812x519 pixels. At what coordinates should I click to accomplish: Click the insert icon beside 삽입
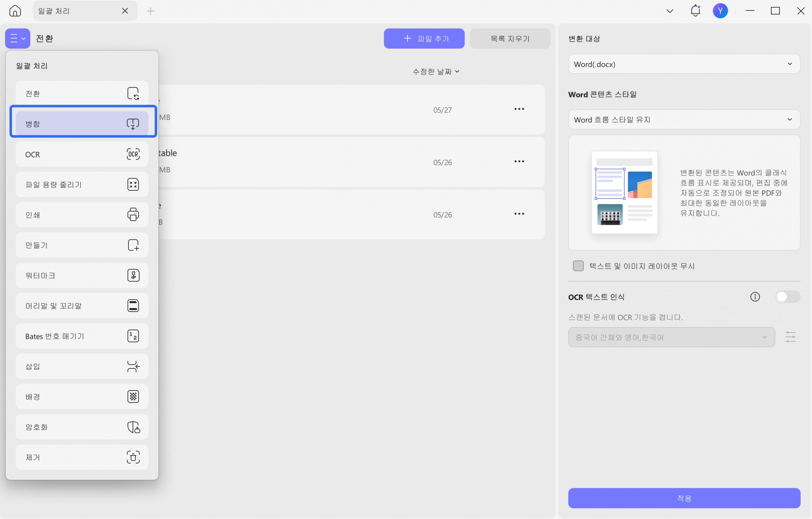[x=134, y=366]
